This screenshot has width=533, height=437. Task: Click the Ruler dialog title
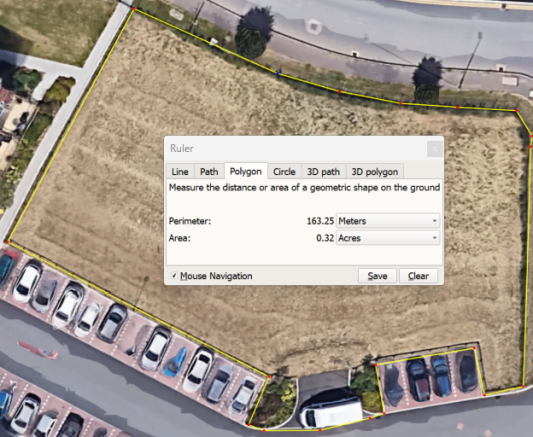coord(182,148)
